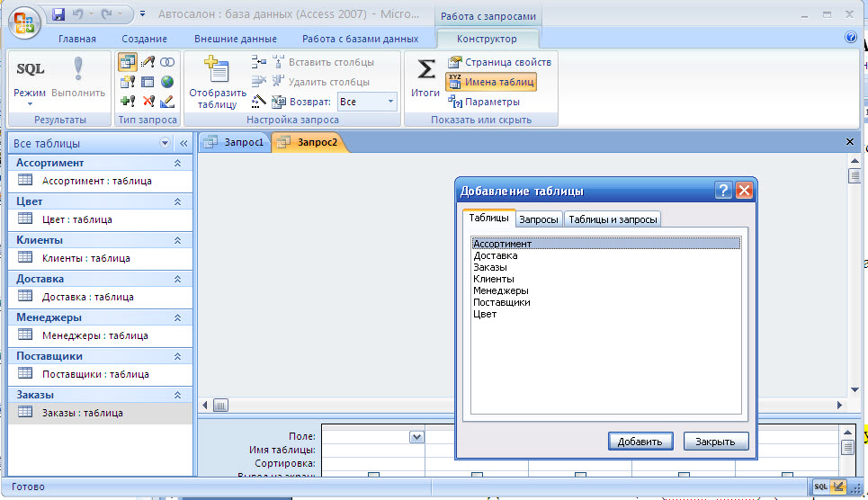Screen dimensions: 868x500
Task: Expand the Режим dropdown arrow
Action: click(x=30, y=104)
